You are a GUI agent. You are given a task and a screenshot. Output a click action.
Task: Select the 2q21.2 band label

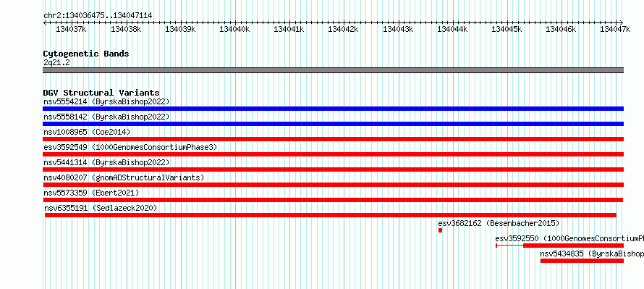56,62
